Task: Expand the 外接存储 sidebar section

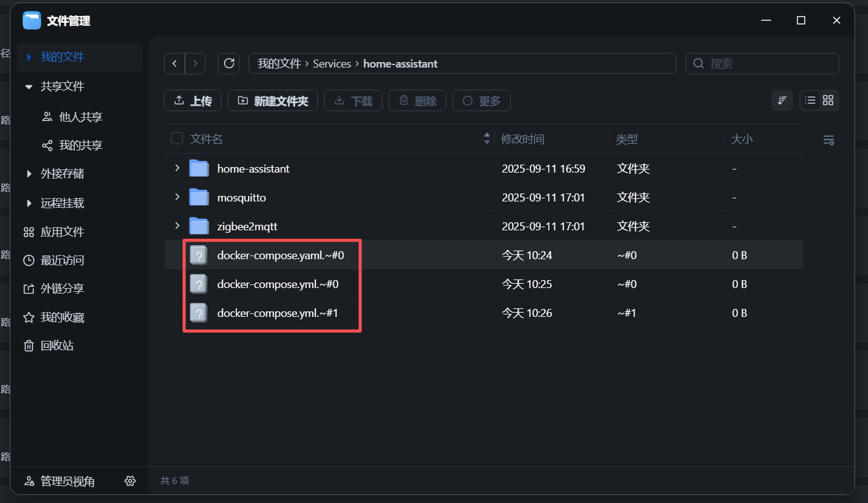Action: point(29,174)
